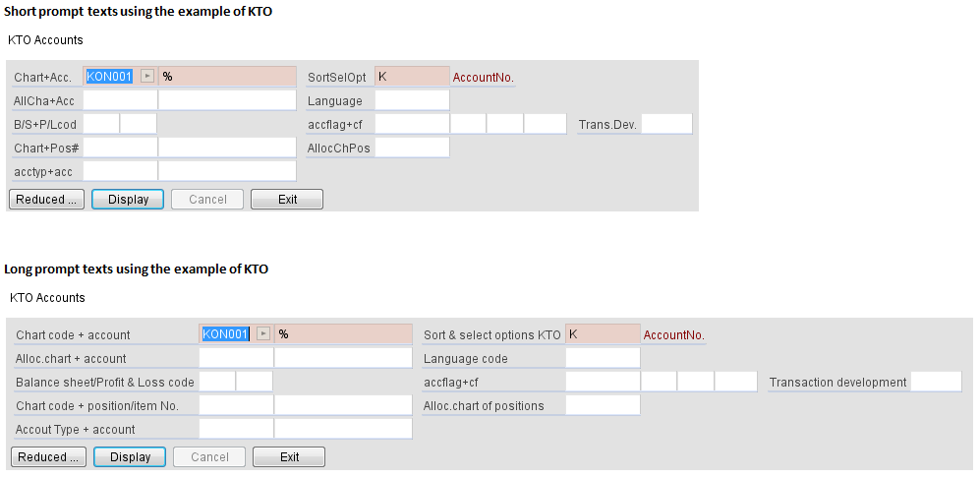Select the Sort & select options KTO field
980x478 pixels.
pyautogui.click(x=603, y=334)
